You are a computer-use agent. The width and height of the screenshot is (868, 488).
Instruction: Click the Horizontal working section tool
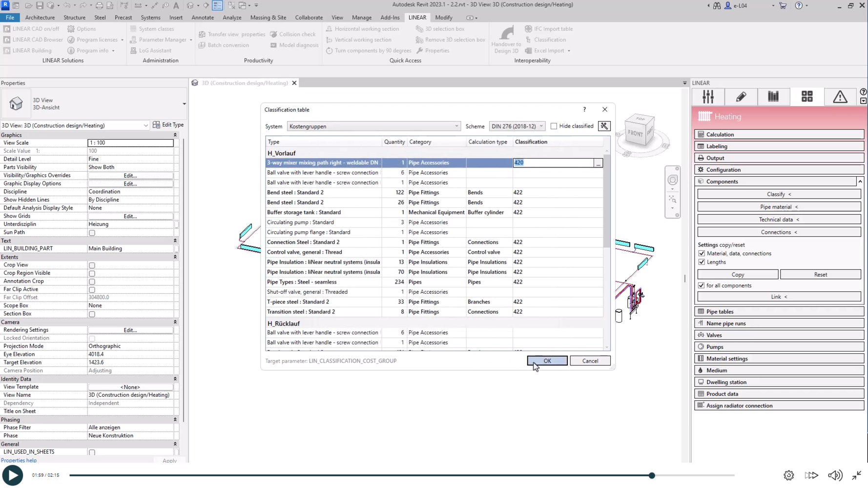pyautogui.click(x=362, y=29)
